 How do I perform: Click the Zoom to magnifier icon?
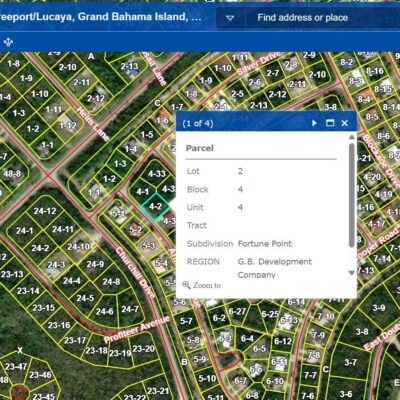click(x=186, y=285)
